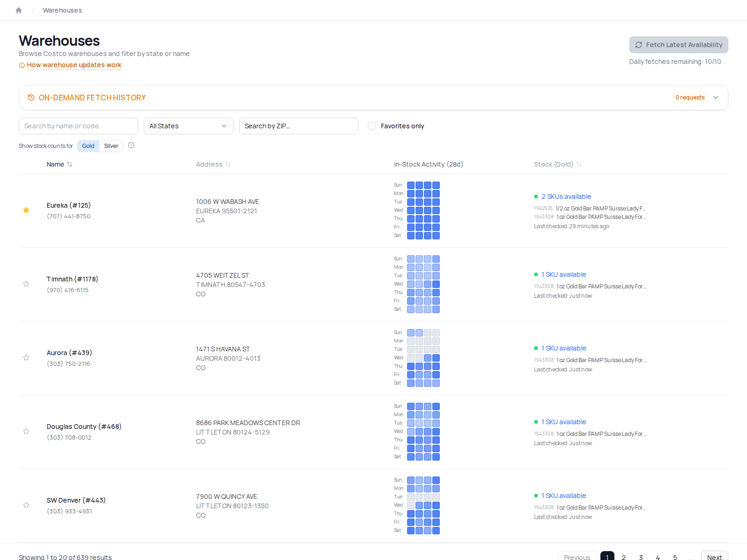Viewport: 747px width, 560px height.
Task: Open 1 SKU available for Douglas County
Action: pyautogui.click(x=564, y=422)
